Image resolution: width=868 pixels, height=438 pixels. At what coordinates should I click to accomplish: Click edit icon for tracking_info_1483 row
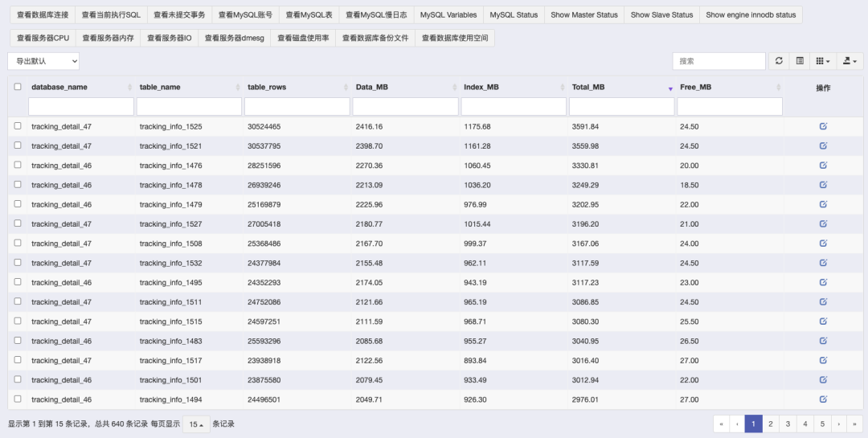coord(823,341)
